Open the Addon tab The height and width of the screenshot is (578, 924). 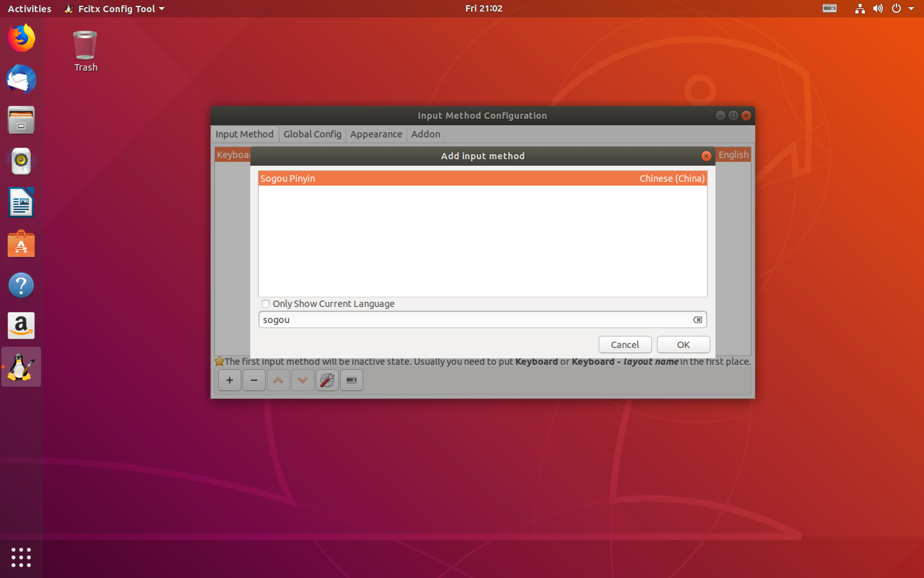click(x=426, y=134)
